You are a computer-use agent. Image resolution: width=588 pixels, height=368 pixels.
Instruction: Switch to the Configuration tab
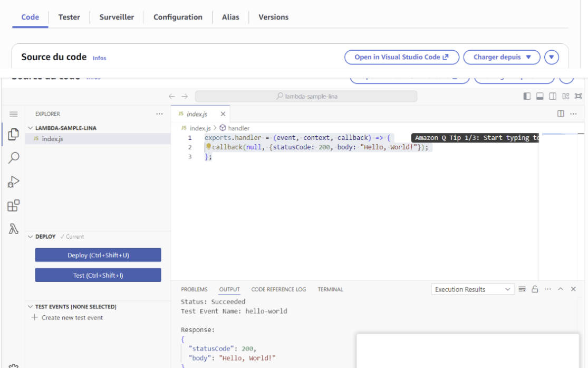click(x=178, y=17)
